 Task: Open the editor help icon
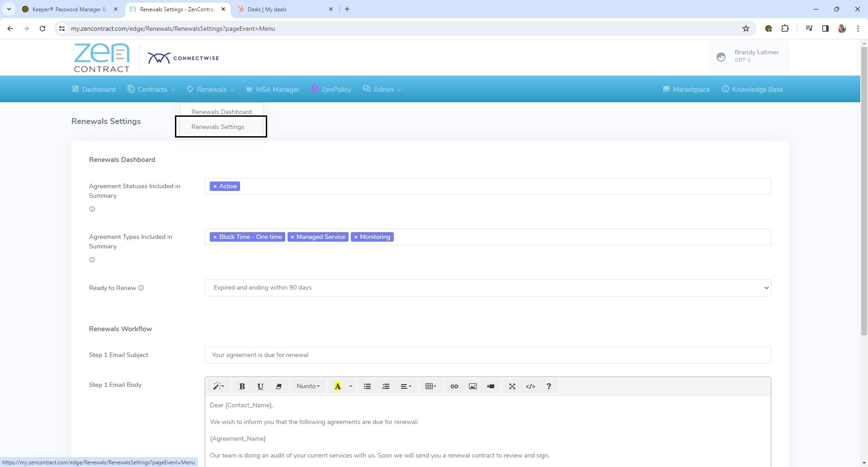click(548, 386)
